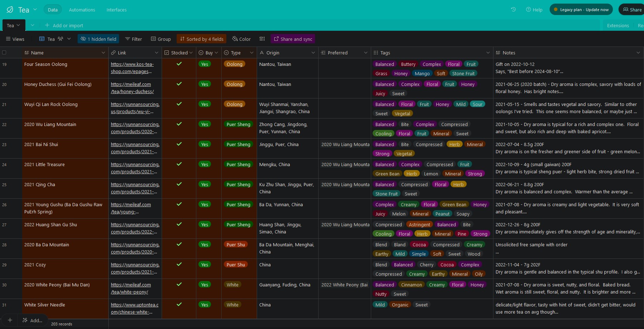This screenshot has height=329, width=644.
Task: Click the Buy field icon
Action: (x=201, y=53)
